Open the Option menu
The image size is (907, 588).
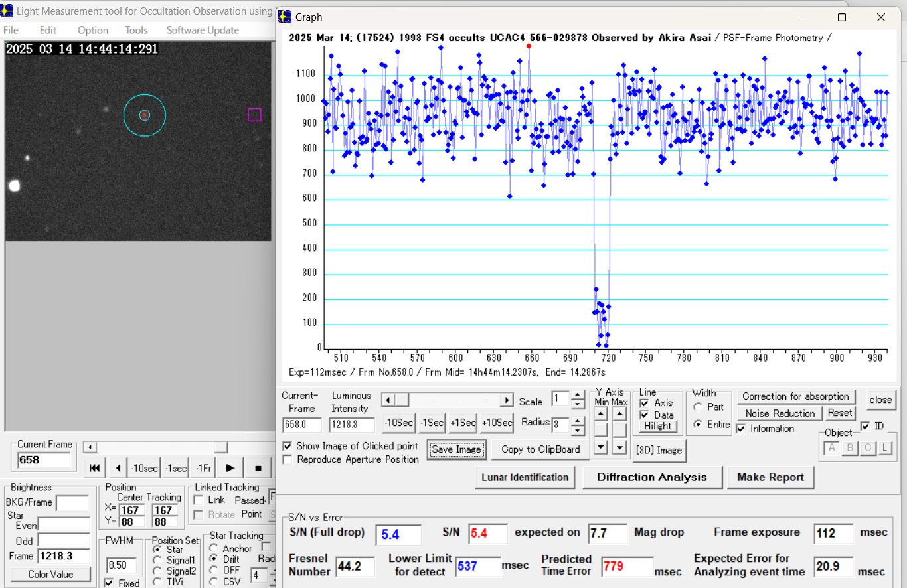point(92,30)
